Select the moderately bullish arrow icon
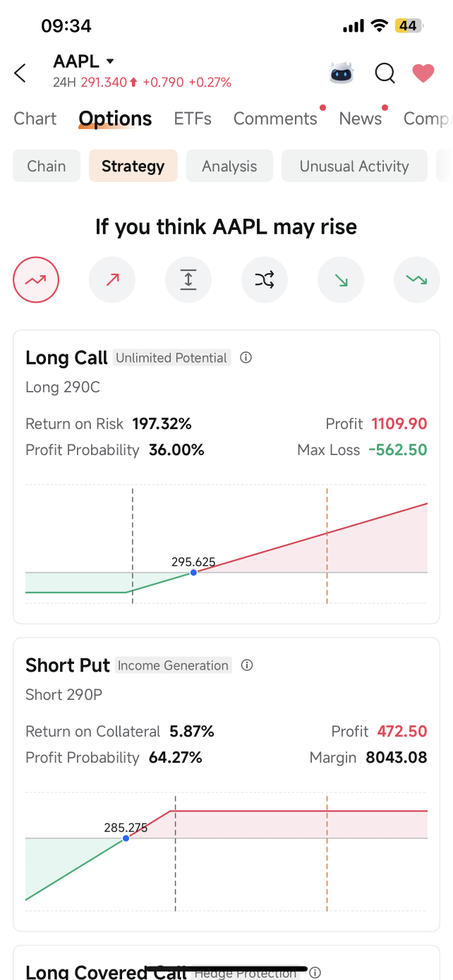The height and width of the screenshot is (980, 453). pos(111,280)
